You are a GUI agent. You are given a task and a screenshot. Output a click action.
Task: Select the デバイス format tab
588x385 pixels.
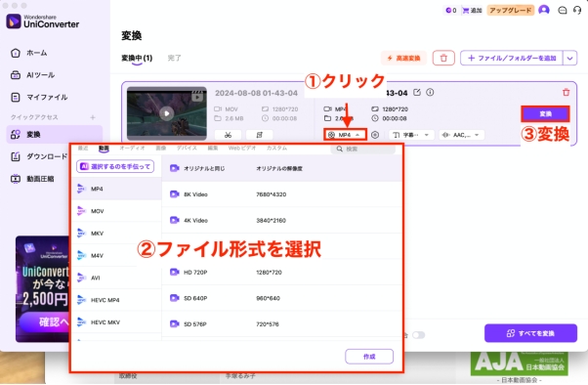187,149
